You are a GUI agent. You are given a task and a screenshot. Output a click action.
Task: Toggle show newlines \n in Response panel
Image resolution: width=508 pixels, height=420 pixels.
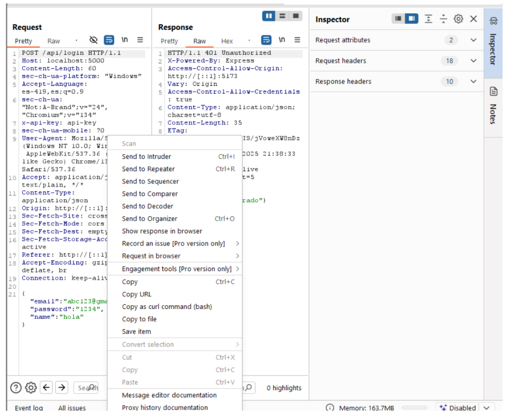282,40
